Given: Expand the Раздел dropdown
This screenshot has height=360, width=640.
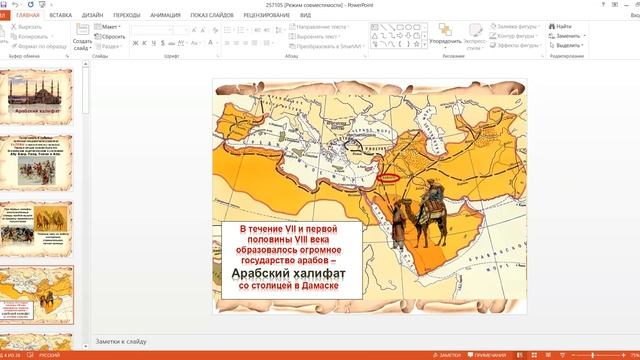Looking at the screenshot, I should (108, 47).
